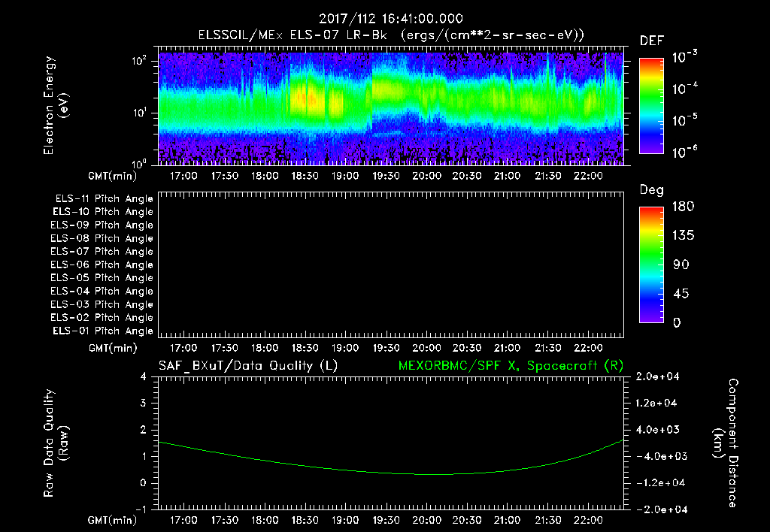The width and height of the screenshot is (770, 532).
Task: Select the ELS-07 Pitch Angle row label
Action: coord(102,252)
